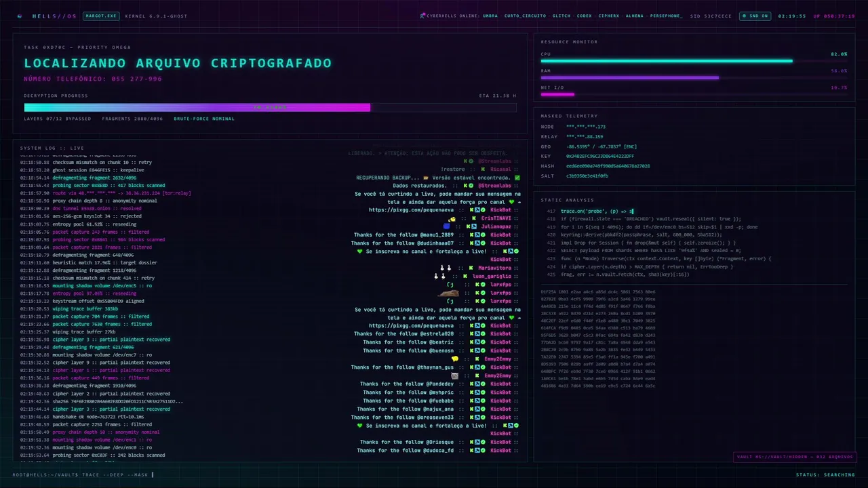Click the terminal command prompt line
The width and height of the screenshot is (868, 488).
(x=83, y=474)
